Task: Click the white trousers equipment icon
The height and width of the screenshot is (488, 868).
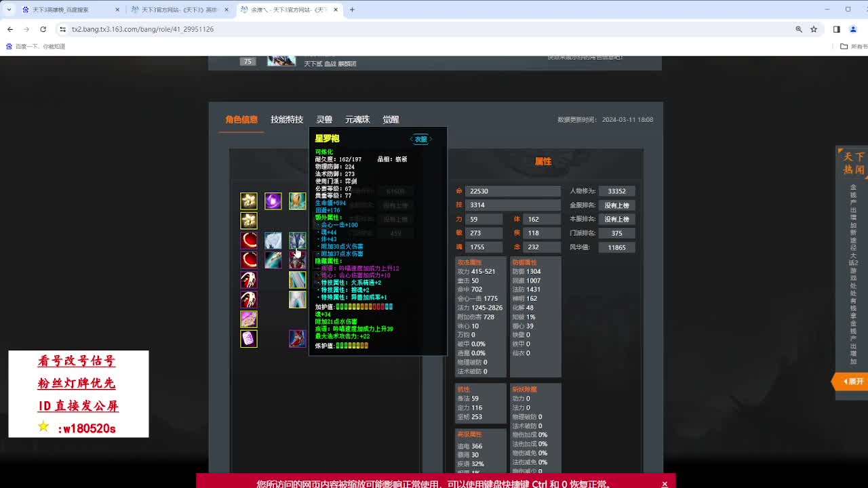Action: (297, 299)
